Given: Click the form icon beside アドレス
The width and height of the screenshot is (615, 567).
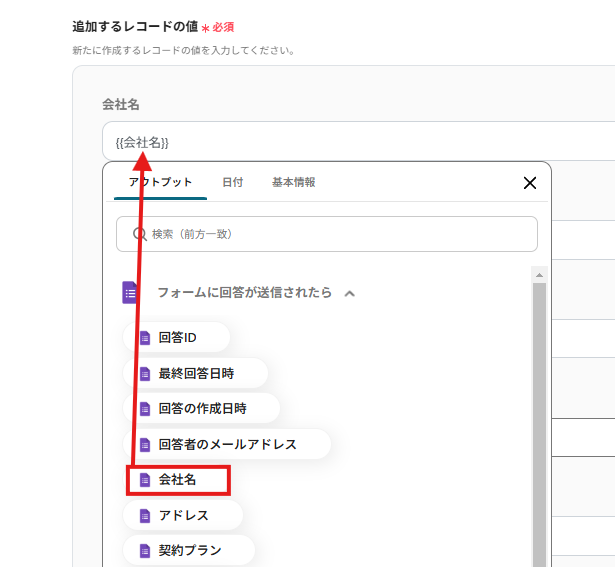Looking at the screenshot, I should click(x=145, y=516).
